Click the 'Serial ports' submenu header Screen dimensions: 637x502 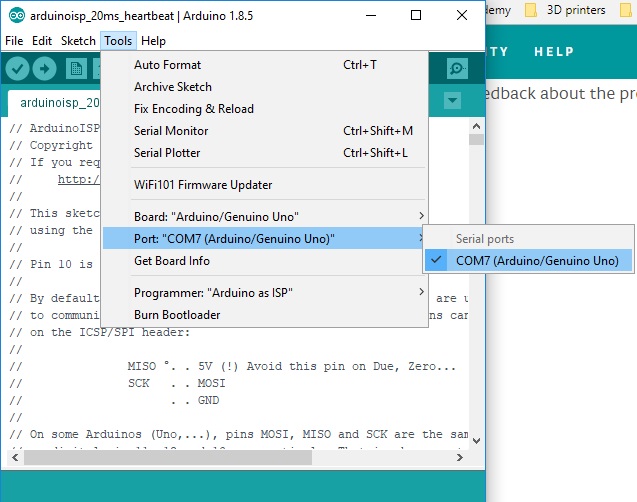(x=485, y=239)
